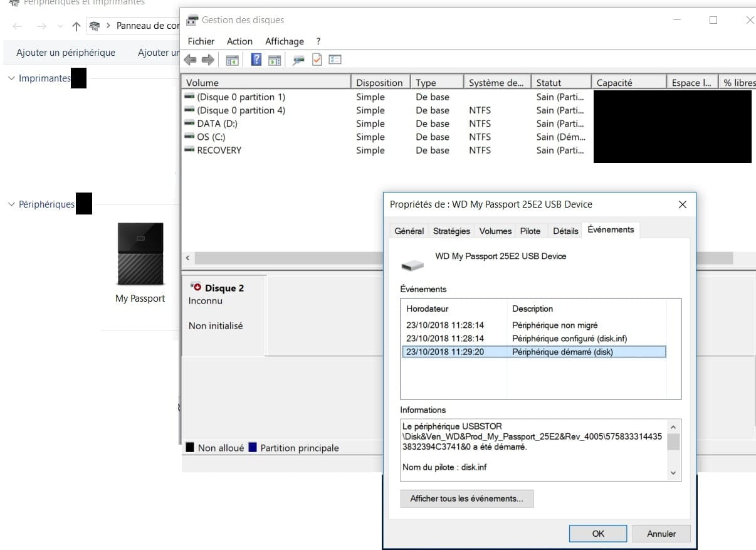Screen dimensions: 756x550
Task: Close the Propriétés dialog
Action: [683, 204]
